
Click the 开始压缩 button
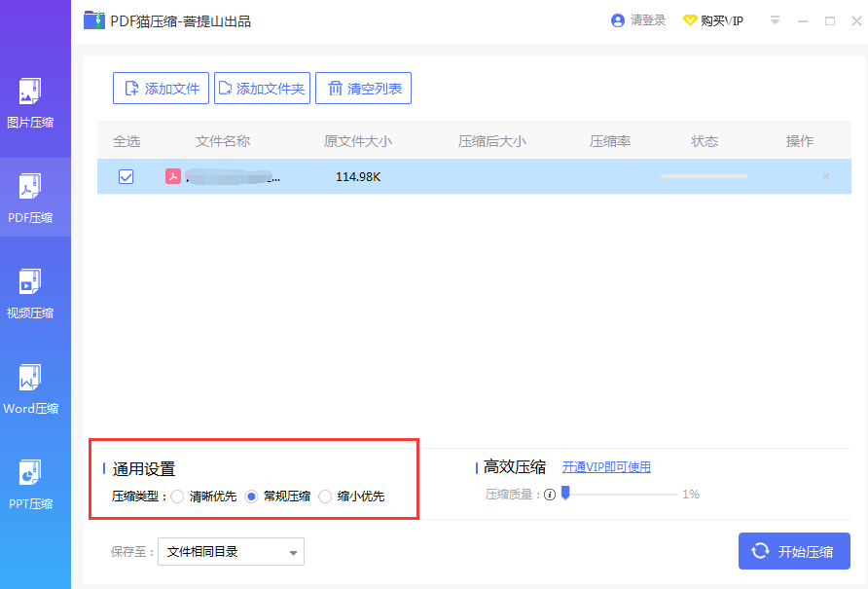794,551
